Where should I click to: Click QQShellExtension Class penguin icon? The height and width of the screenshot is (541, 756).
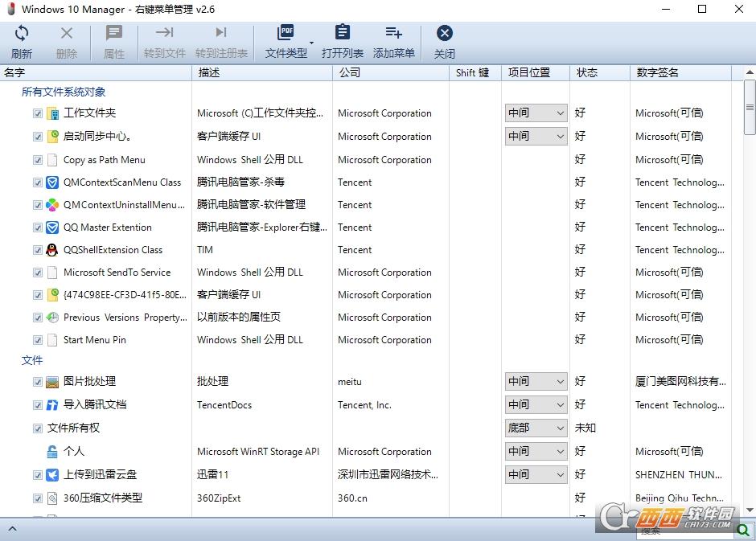click(52, 250)
